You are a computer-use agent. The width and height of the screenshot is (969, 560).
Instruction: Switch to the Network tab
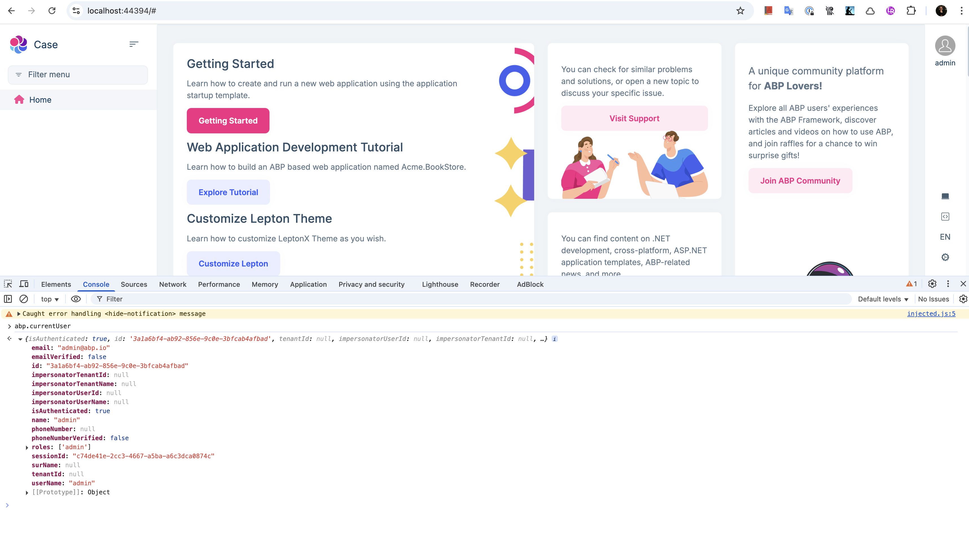pos(173,285)
